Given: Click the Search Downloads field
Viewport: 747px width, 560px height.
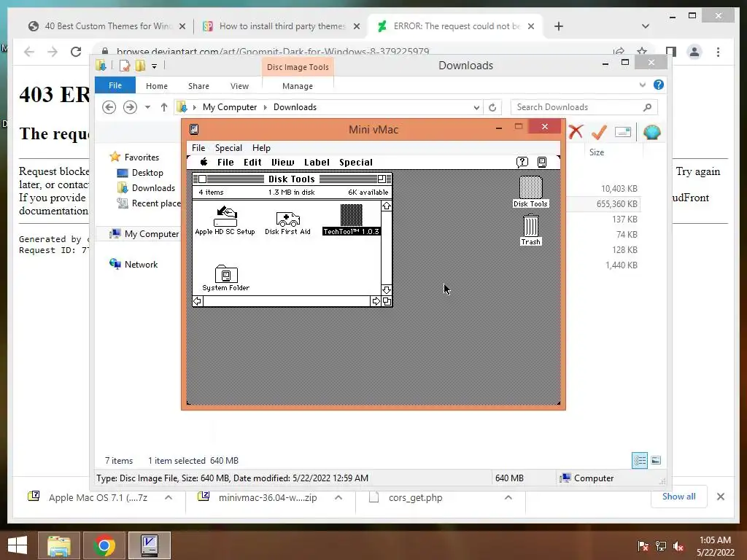Looking at the screenshot, I should [x=584, y=107].
